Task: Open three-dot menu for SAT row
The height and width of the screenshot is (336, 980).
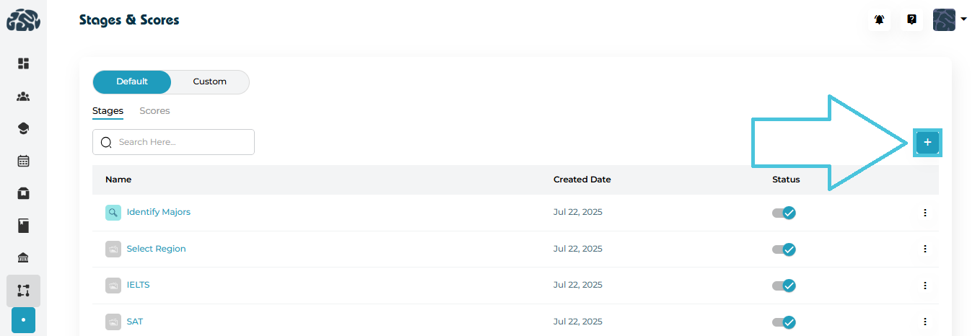Action: 924,322
